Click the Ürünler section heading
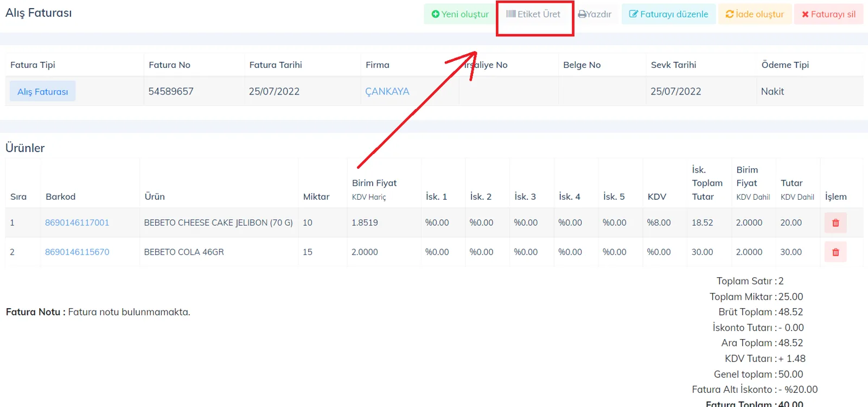Viewport: 868px width, 407px height. click(x=25, y=148)
